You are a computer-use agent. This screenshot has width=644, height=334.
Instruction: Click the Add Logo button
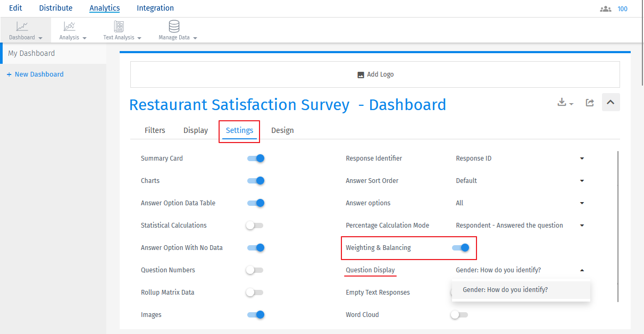[375, 74]
